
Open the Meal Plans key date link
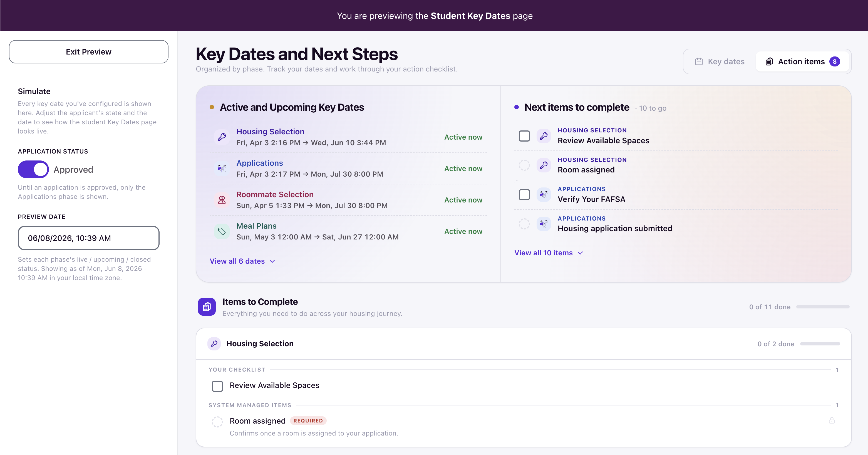tap(256, 226)
